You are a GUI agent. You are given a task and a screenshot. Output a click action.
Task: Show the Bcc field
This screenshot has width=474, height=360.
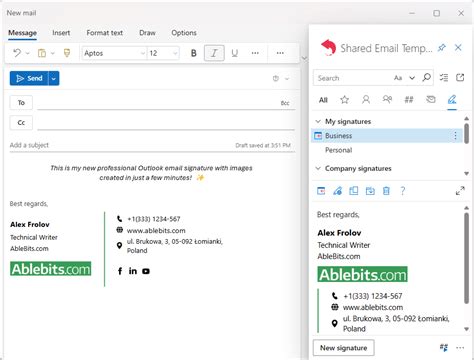(x=285, y=103)
